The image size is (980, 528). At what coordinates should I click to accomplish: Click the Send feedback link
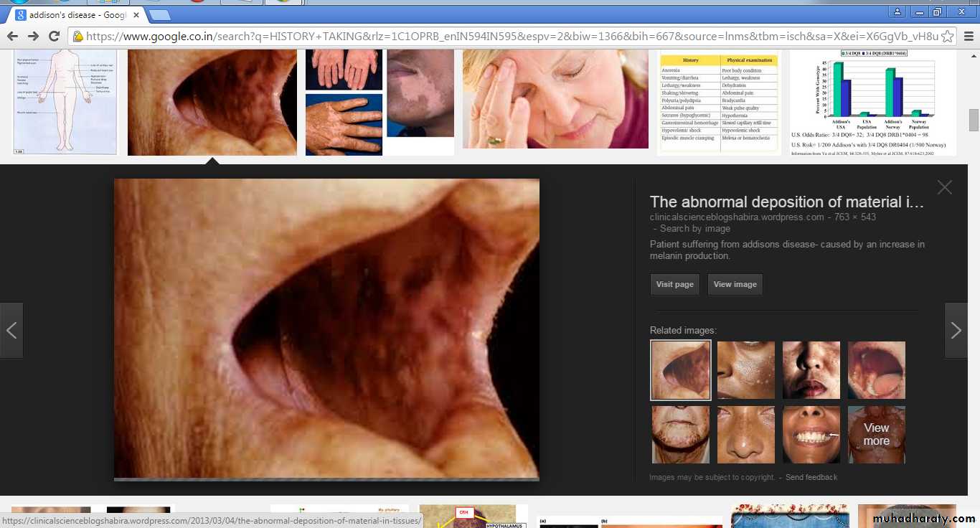pos(811,477)
